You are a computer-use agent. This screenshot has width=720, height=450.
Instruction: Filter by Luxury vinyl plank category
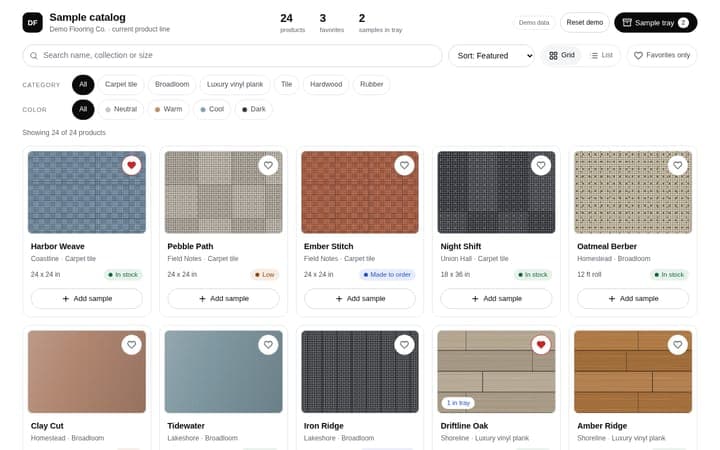click(235, 84)
